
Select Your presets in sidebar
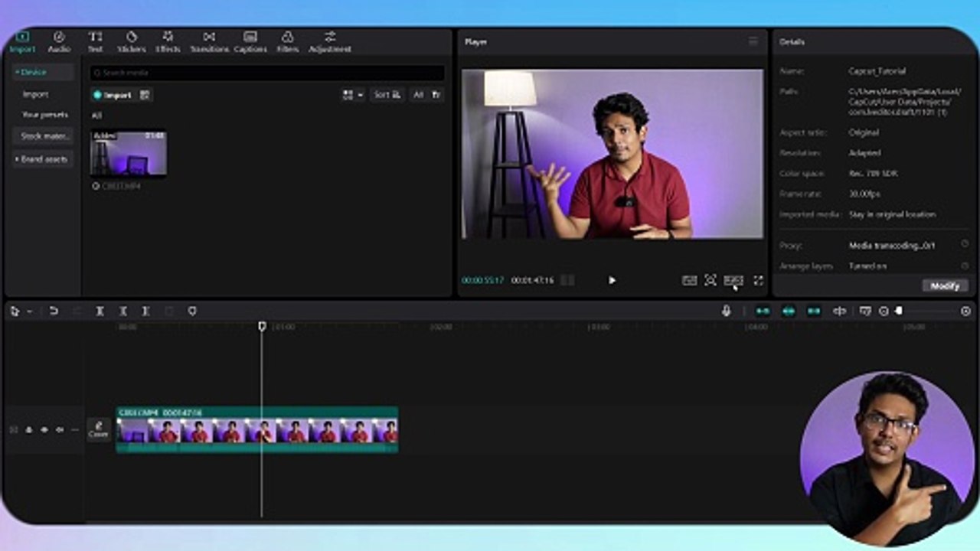pos(45,115)
